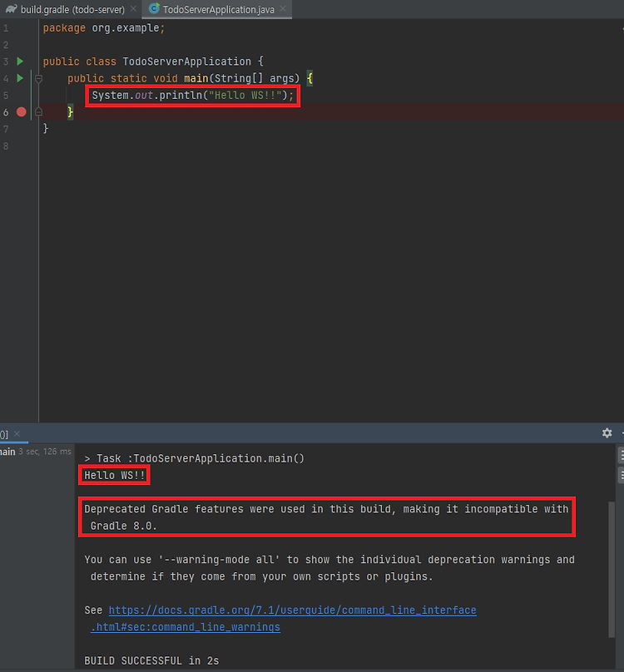Click the 'BUILD SUCCESSFUL in 2s' line

coord(151,660)
